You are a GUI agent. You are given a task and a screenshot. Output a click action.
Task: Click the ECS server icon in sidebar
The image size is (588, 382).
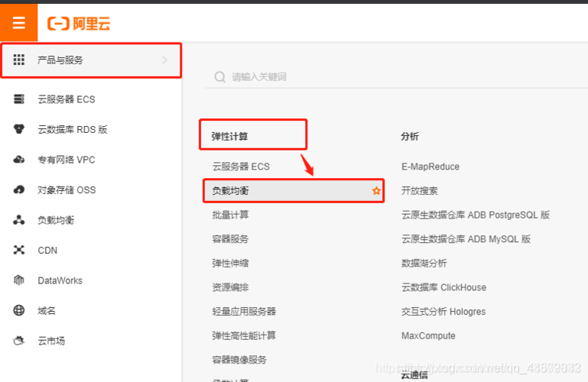pyautogui.click(x=19, y=99)
